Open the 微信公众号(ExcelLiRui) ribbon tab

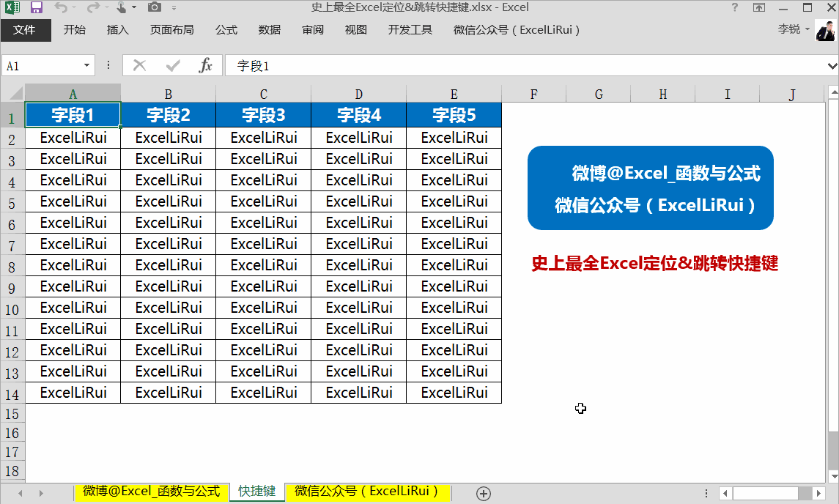[517, 30]
